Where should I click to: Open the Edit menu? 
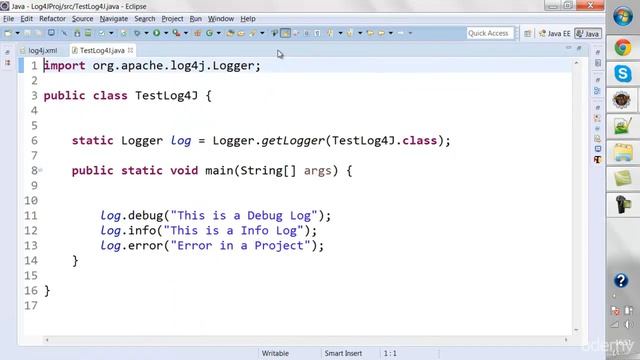point(27,19)
